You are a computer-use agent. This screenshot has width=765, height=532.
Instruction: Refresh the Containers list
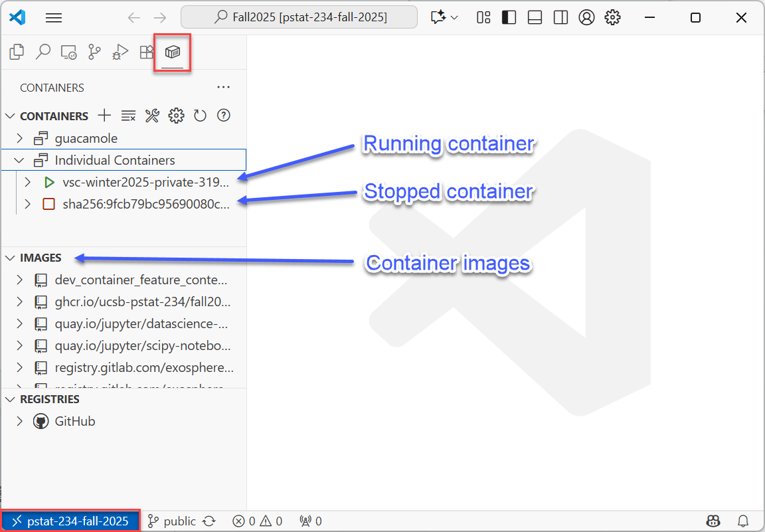tap(200, 115)
